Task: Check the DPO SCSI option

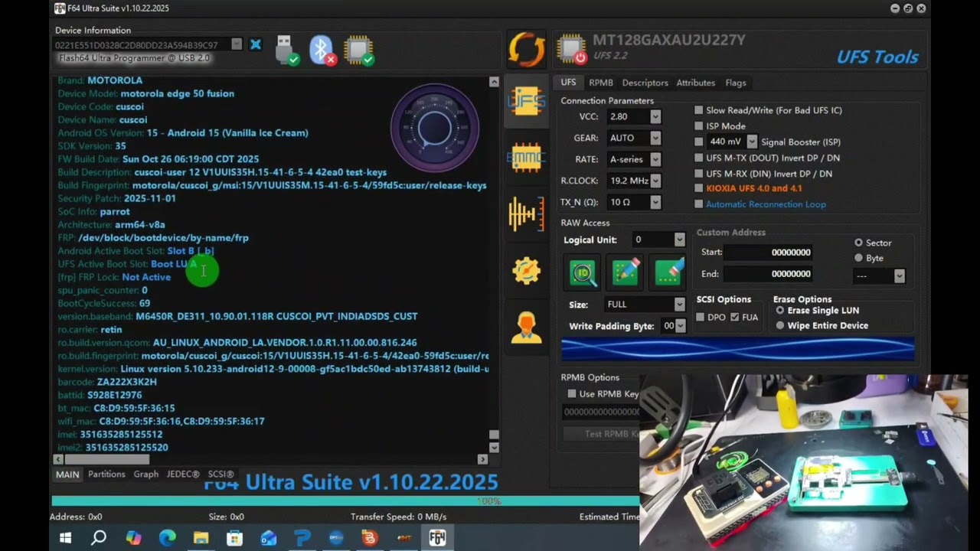Action: pyautogui.click(x=700, y=317)
